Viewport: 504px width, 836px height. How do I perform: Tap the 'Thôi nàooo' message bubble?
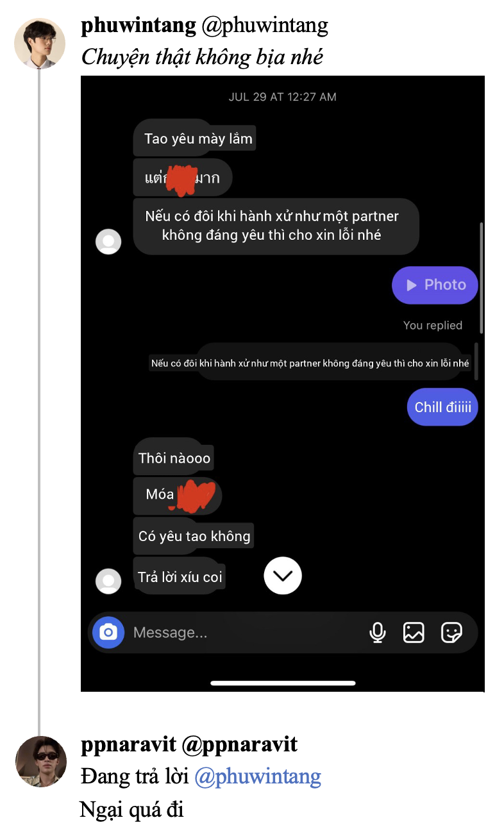[174, 458]
